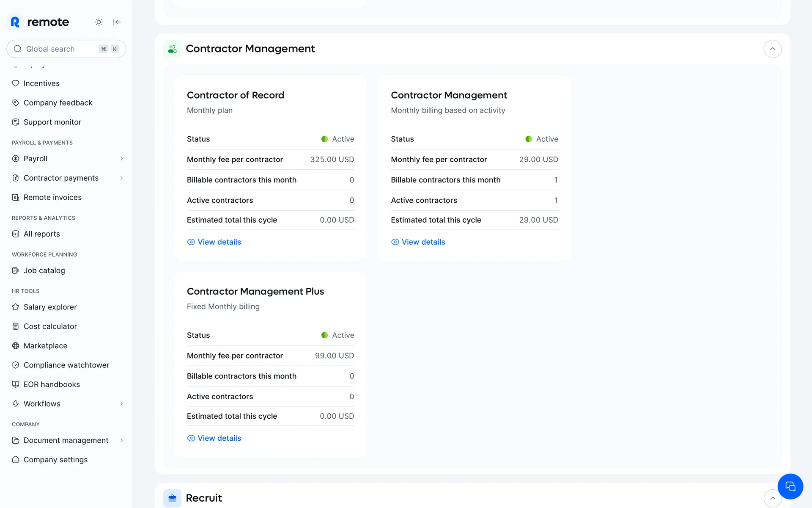The width and height of the screenshot is (812, 508).
Task: Open Compliance watchtower shield icon
Action: click(x=16, y=365)
